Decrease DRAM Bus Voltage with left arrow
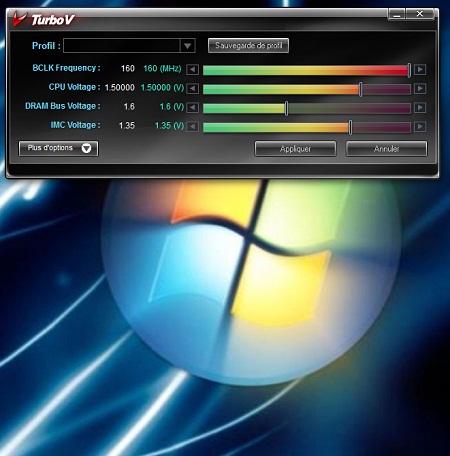 [192, 108]
